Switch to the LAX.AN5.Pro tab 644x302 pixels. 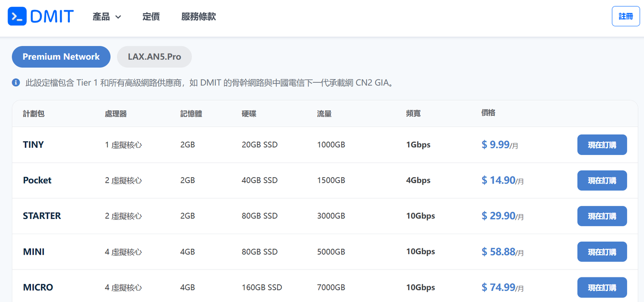click(x=154, y=57)
